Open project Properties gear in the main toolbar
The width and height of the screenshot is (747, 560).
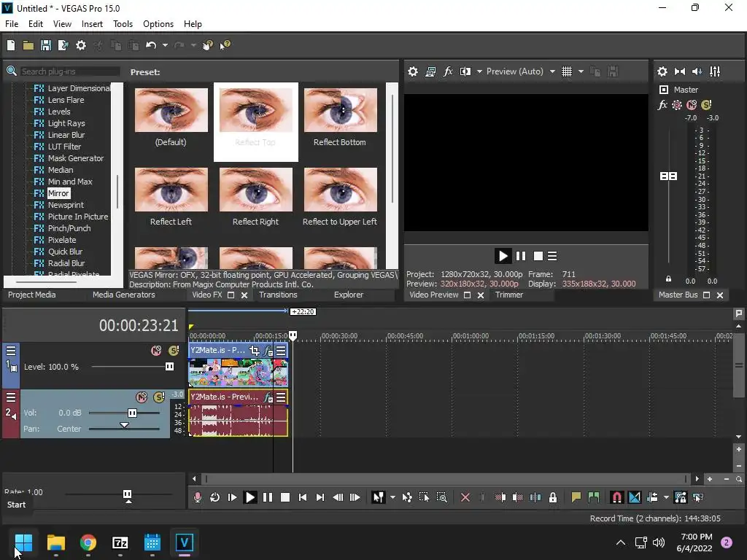(81, 45)
